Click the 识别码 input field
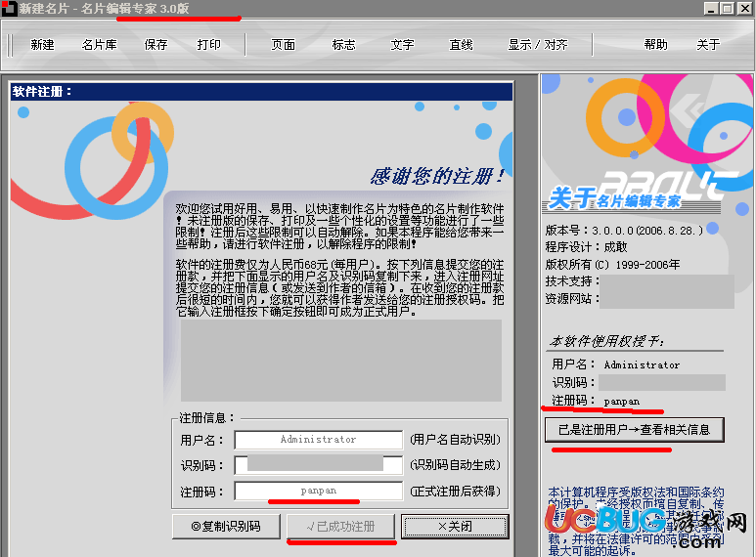 (318, 465)
